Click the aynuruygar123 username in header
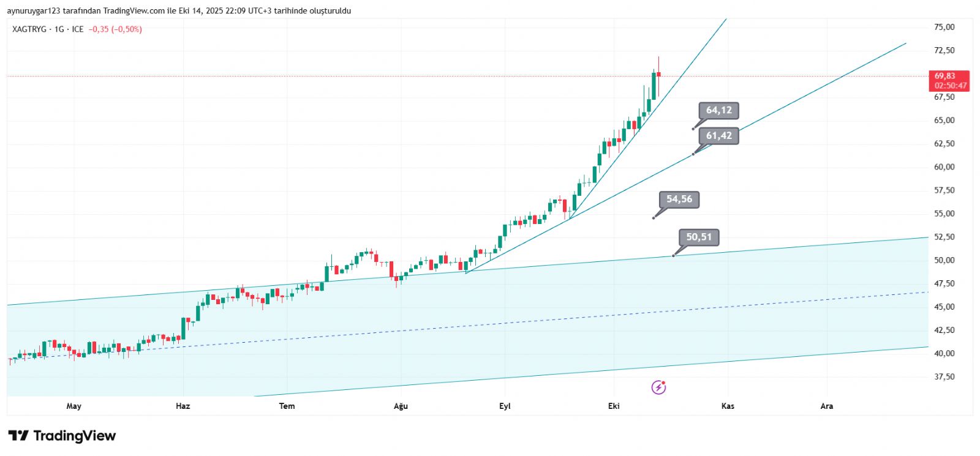The width and height of the screenshot is (980, 456). [x=34, y=11]
